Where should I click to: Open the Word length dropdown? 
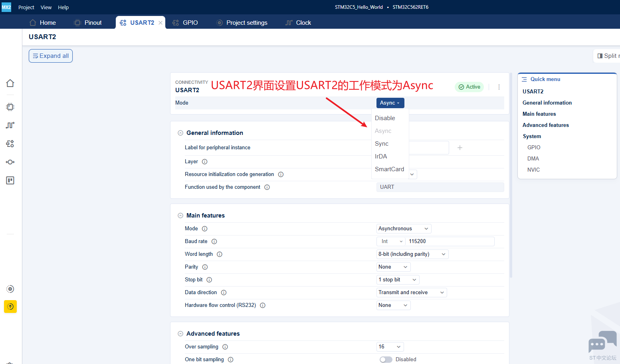pos(412,254)
